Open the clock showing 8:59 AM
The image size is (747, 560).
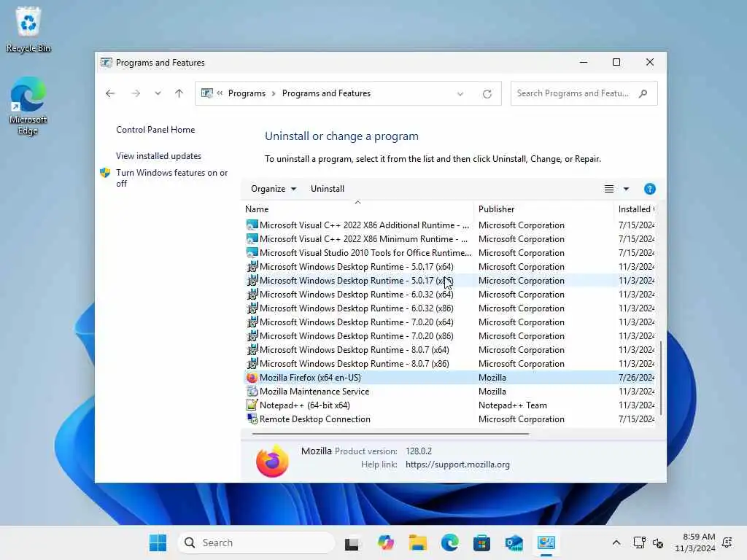[695, 542]
